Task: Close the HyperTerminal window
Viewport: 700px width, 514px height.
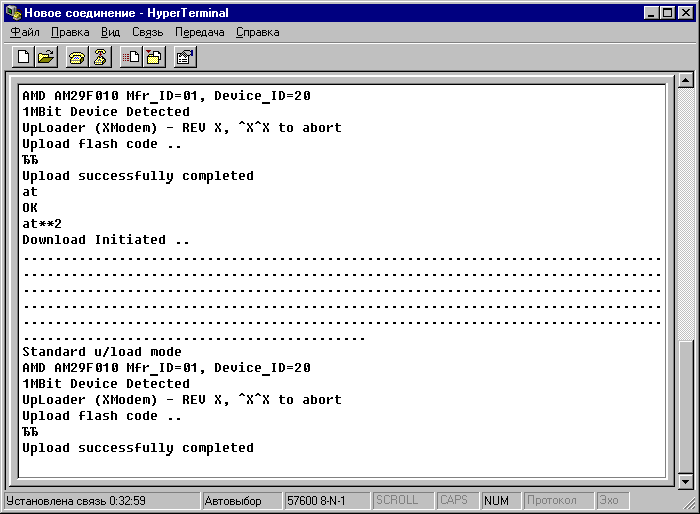Action: click(685, 13)
